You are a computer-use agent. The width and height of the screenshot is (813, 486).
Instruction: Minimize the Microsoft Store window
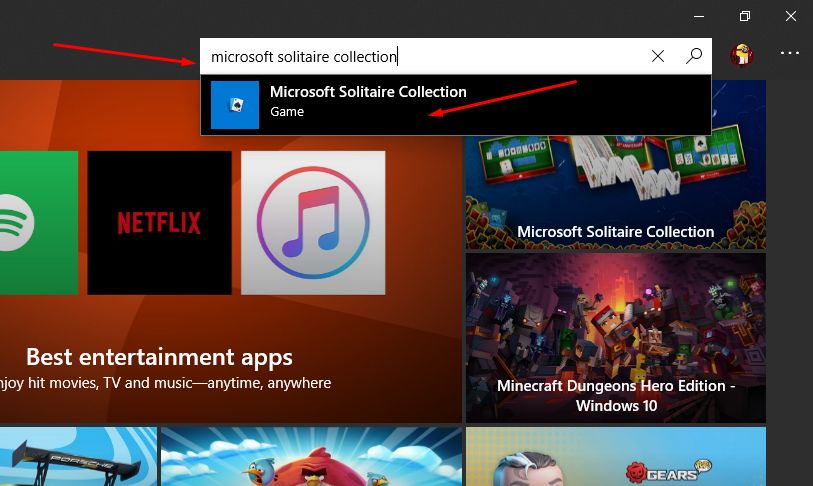(699, 16)
